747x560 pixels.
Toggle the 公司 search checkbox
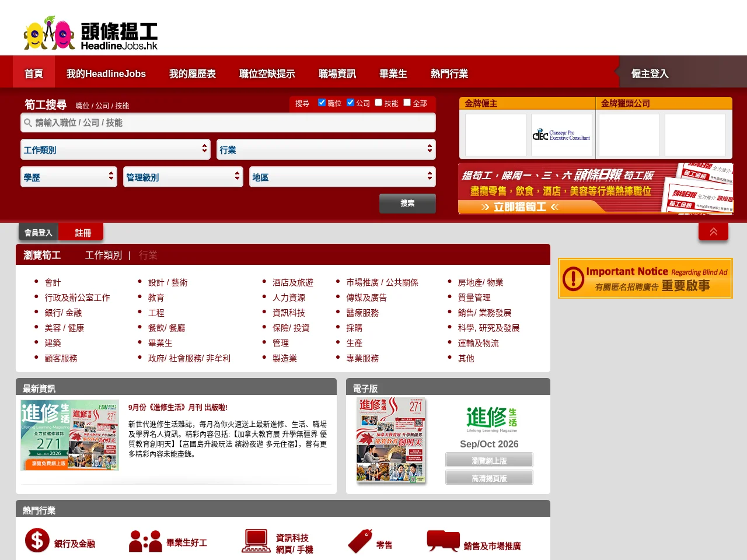(x=350, y=103)
